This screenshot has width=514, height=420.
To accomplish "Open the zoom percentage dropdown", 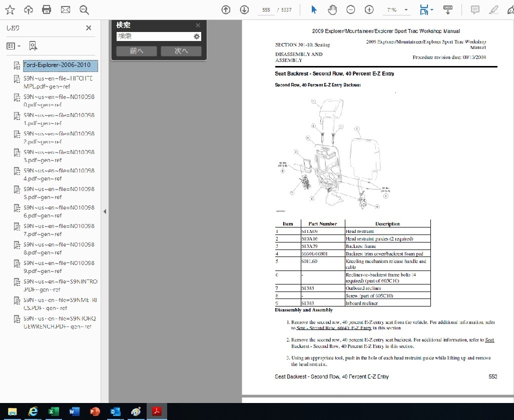I will tap(406, 10).
